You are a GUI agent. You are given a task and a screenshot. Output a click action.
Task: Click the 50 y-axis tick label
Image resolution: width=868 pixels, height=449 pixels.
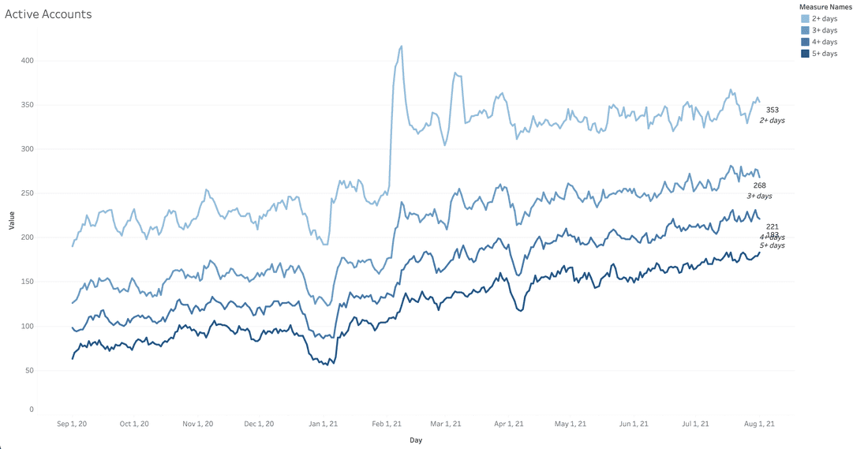(30, 370)
